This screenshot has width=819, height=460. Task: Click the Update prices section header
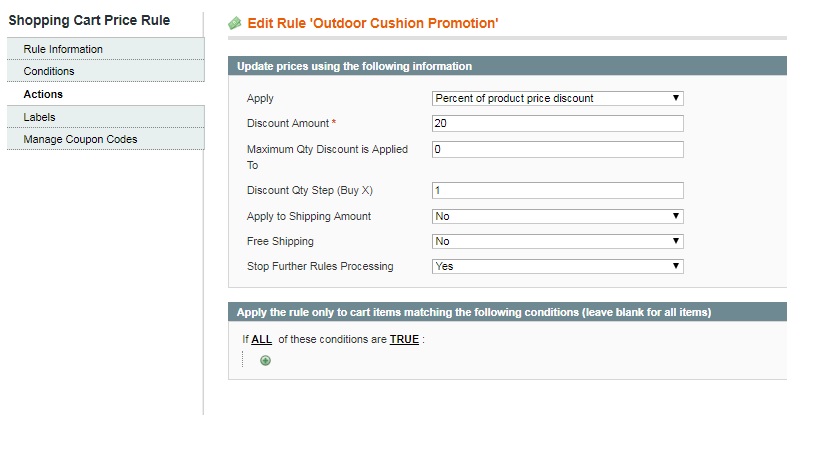(x=507, y=66)
